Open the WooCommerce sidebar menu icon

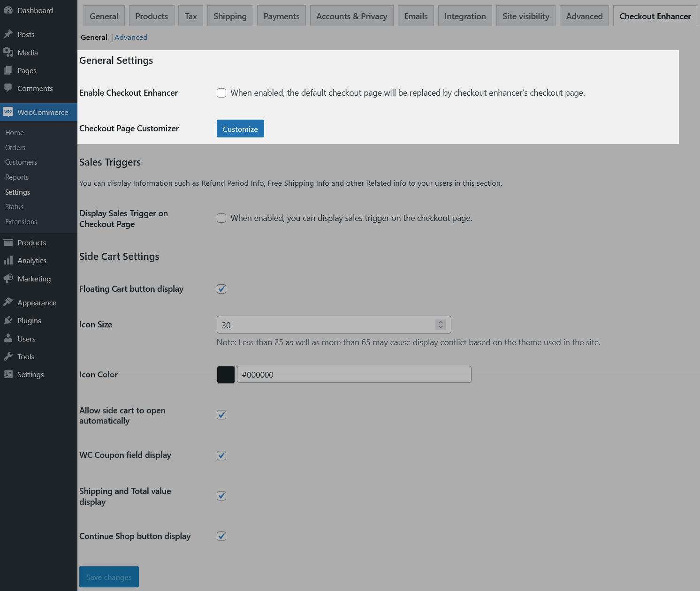click(x=8, y=112)
